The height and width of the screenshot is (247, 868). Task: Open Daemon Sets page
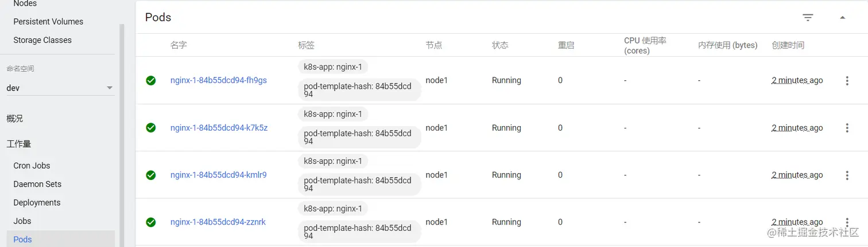pos(37,184)
